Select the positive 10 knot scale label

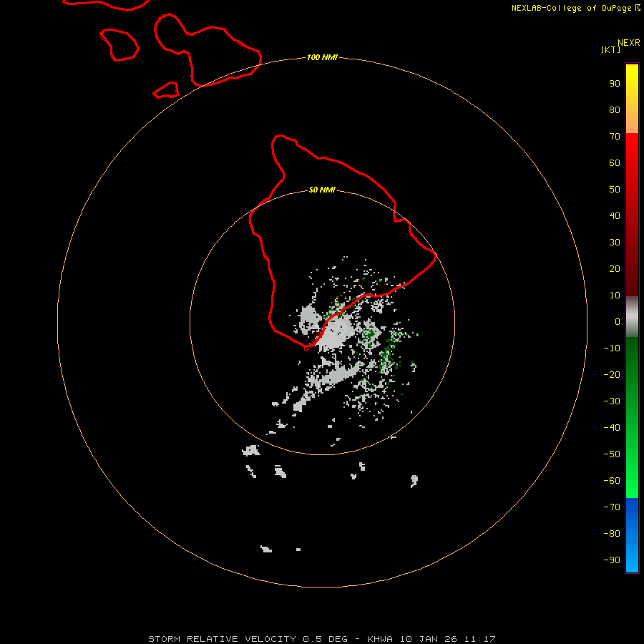(615, 296)
